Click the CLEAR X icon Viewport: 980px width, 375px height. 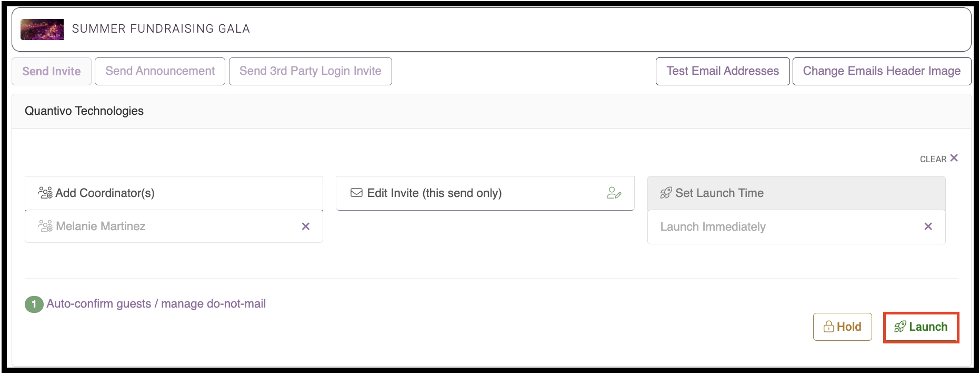click(954, 158)
